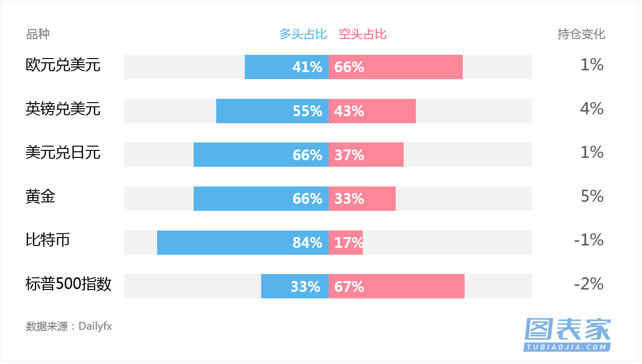The height and width of the screenshot is (364, 642).
Task: Select the 空头占比 legend label
Action: point(363,34)
